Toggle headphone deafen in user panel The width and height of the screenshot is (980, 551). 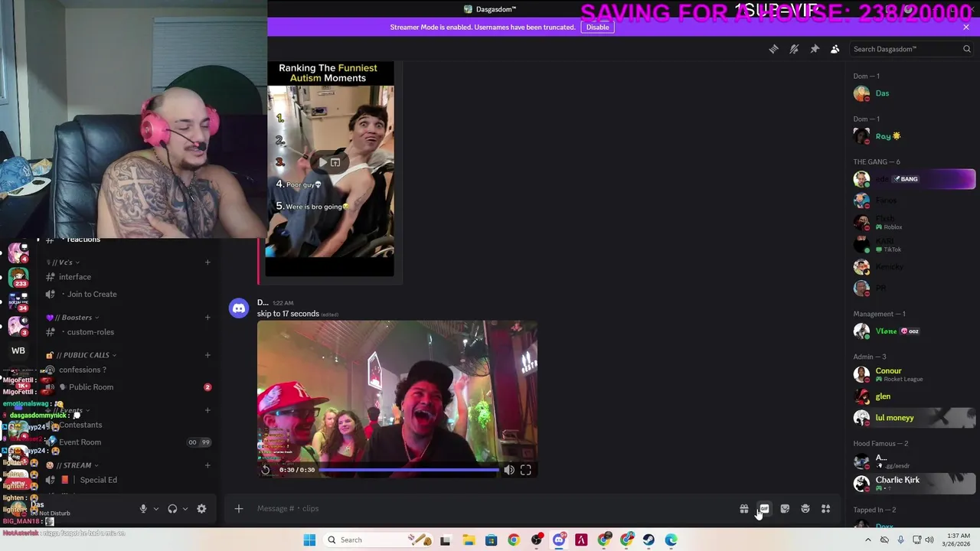pyautogui.click(x=172, y=509)
